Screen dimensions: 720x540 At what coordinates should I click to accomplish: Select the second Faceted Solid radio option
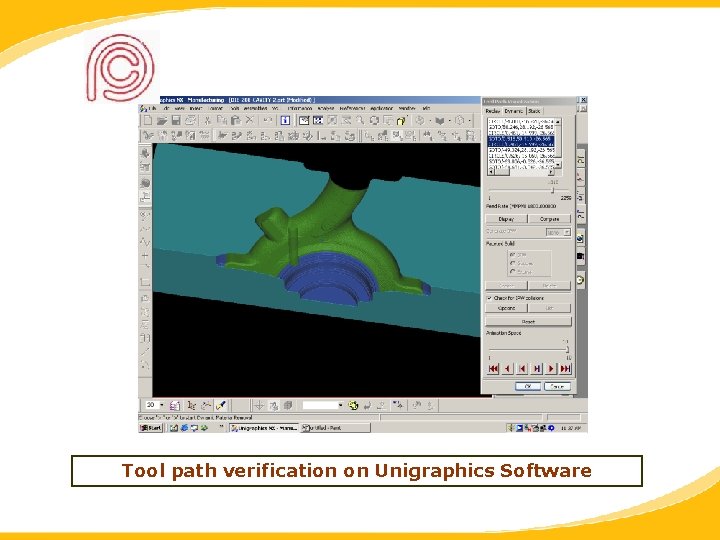tap(512, 263)
